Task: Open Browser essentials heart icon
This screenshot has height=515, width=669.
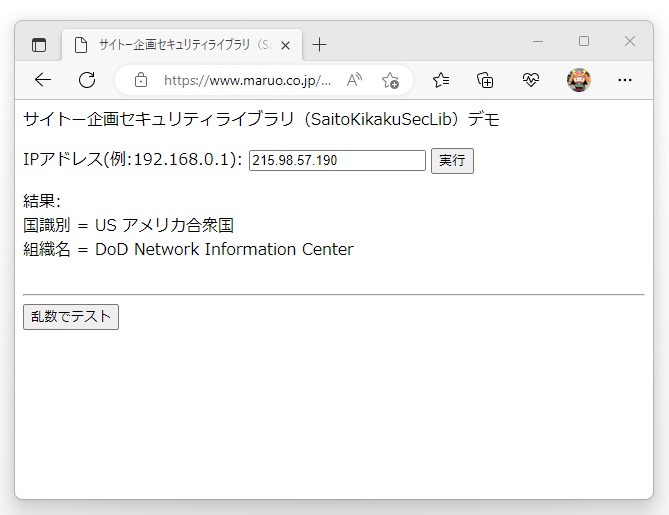Action: (530, 80)
